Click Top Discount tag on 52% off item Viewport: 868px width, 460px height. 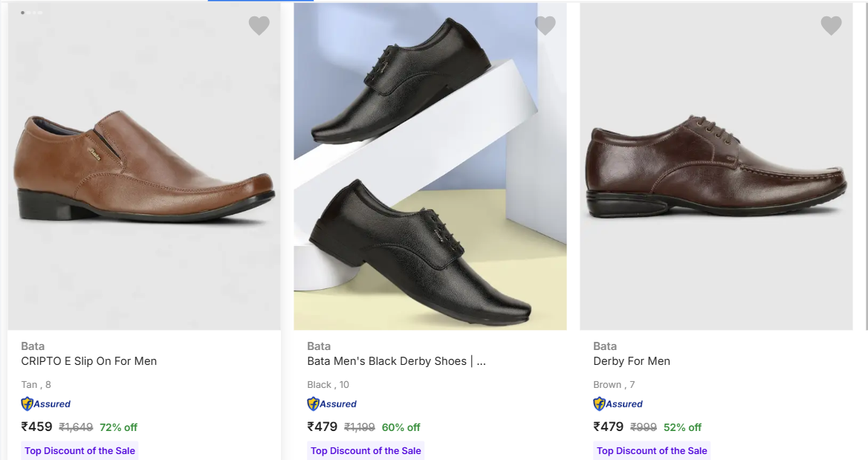(x=652, y=451)
